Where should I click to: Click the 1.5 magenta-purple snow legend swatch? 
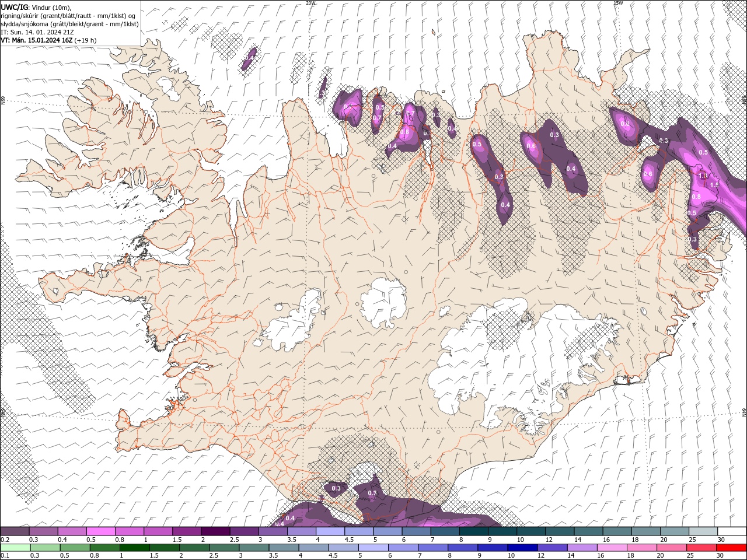[187, 531]
